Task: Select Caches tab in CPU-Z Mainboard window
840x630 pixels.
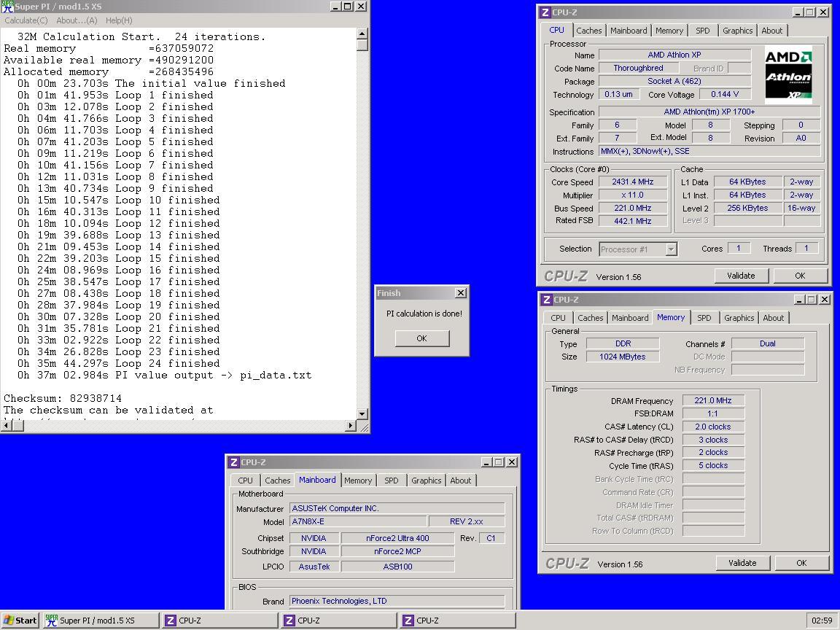Action: 278,481
